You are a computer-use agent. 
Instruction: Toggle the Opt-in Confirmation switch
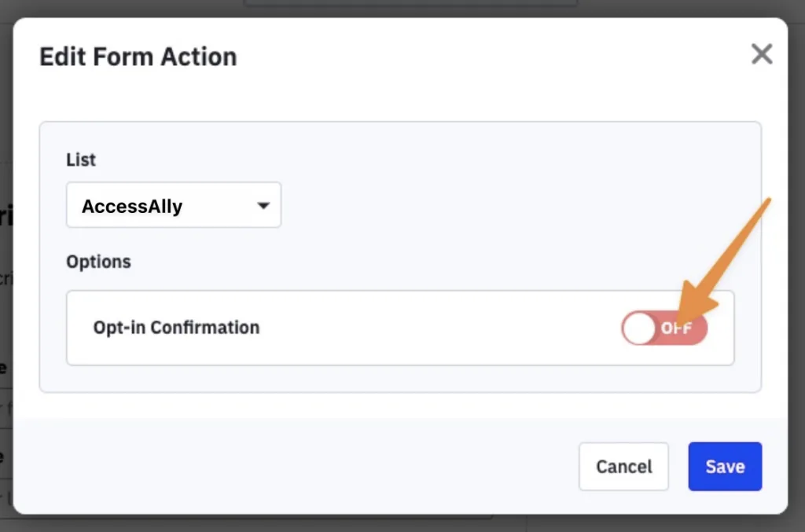click(x=664, y=328)
